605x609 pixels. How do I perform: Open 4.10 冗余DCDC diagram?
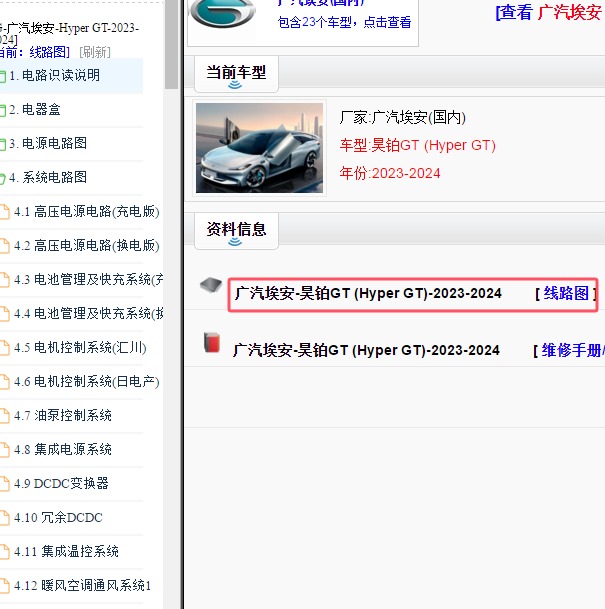pyautogui.click(x=58, y=517)
